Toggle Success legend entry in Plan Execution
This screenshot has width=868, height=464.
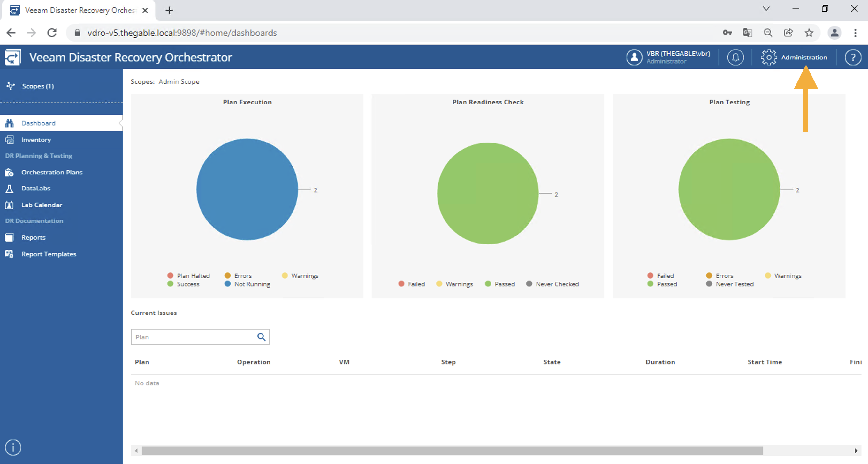[183, 284]
